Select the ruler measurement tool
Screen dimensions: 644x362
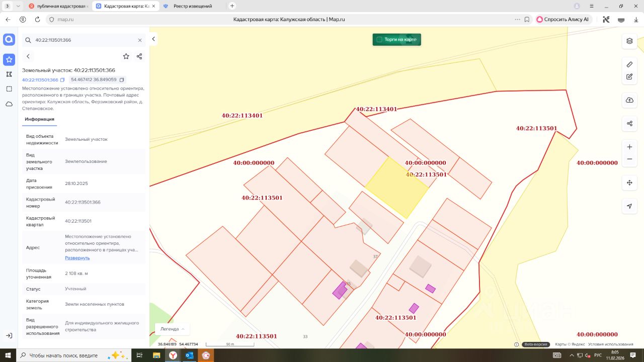point(629,64)
